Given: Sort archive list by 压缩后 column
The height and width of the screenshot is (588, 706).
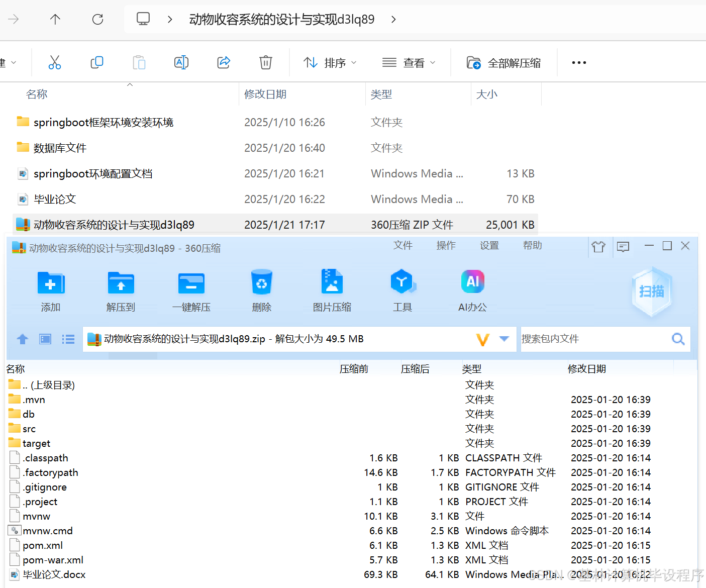Looking at the screenshot, I should pyautogui.click(x=415, y=369).
